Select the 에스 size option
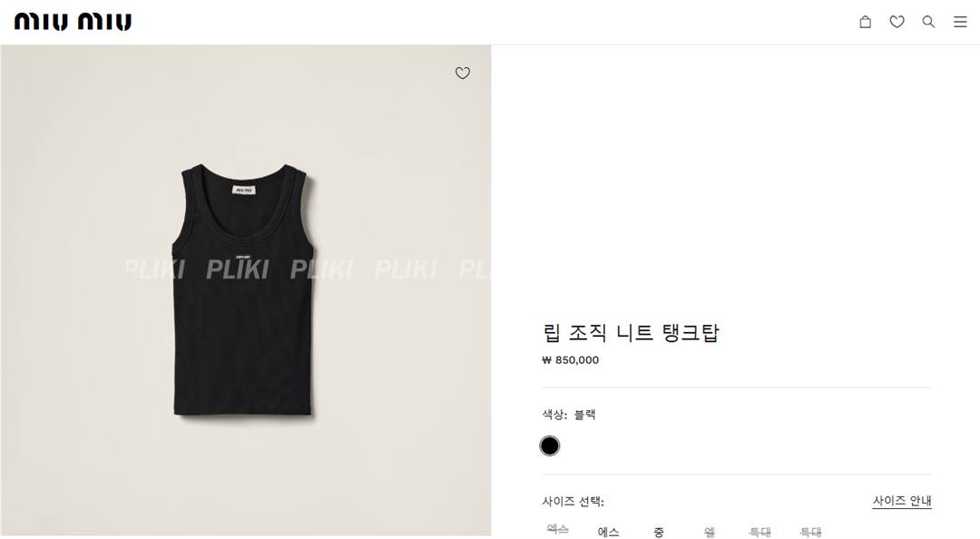This screenshot has height=539, width=980. pos(608,532)
